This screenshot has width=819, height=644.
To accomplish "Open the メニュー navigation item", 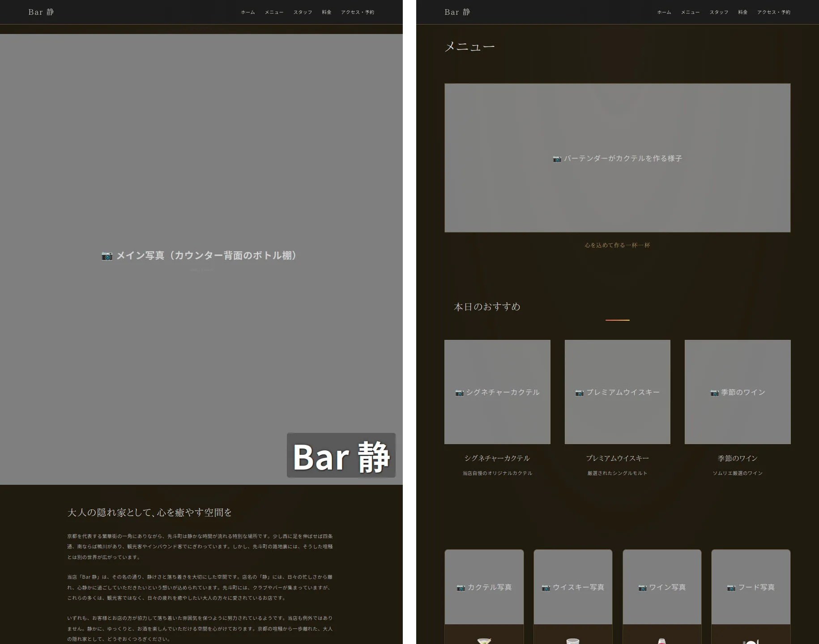I will pyautogui.click(x=273, y=12).
